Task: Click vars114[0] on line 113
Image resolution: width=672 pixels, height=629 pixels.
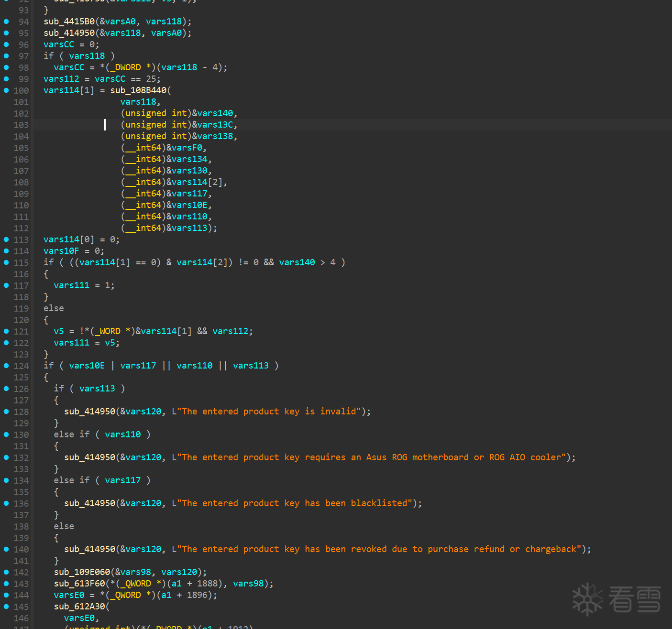Action: [69, 239]
